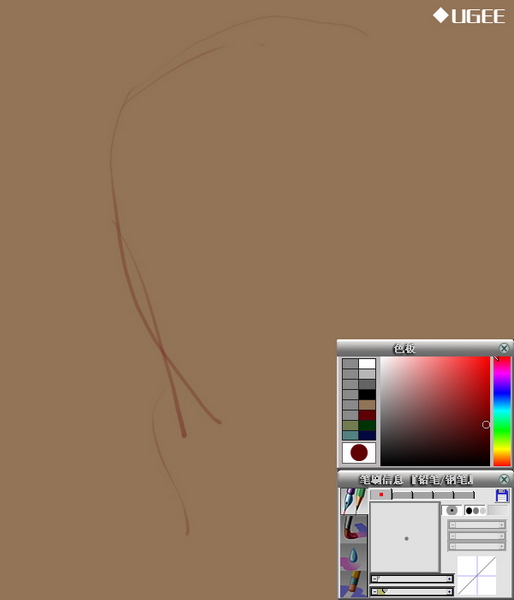Select the second brush preset slot
Image resolution: width=514 pixels, height=600 pixels.
(402, 495)
